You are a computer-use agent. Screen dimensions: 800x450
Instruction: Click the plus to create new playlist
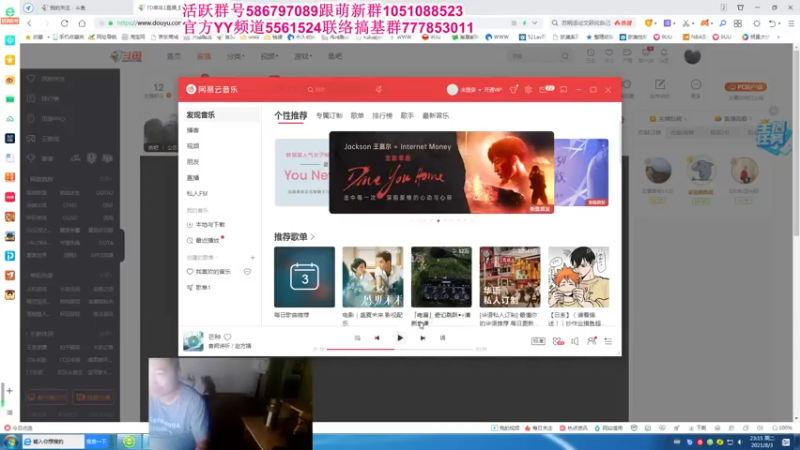[252, 258]
